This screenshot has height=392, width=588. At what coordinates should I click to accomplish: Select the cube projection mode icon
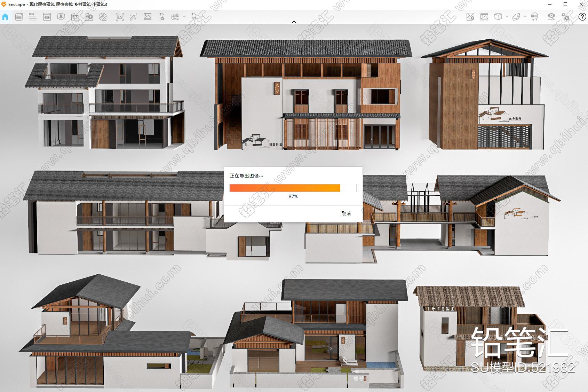[x=498, y=17]
